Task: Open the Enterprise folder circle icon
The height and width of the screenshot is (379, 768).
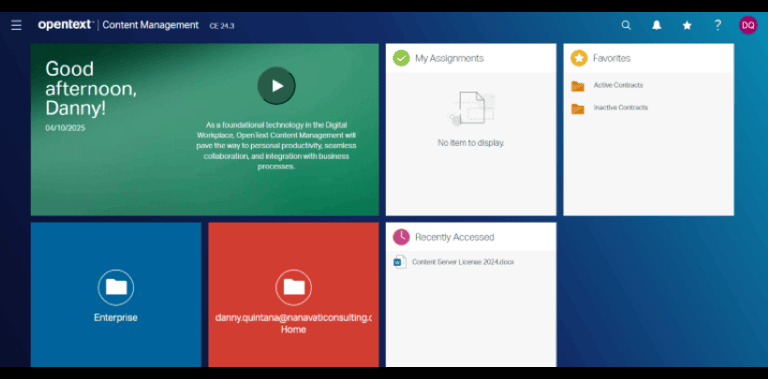Action: pos(116,287)
